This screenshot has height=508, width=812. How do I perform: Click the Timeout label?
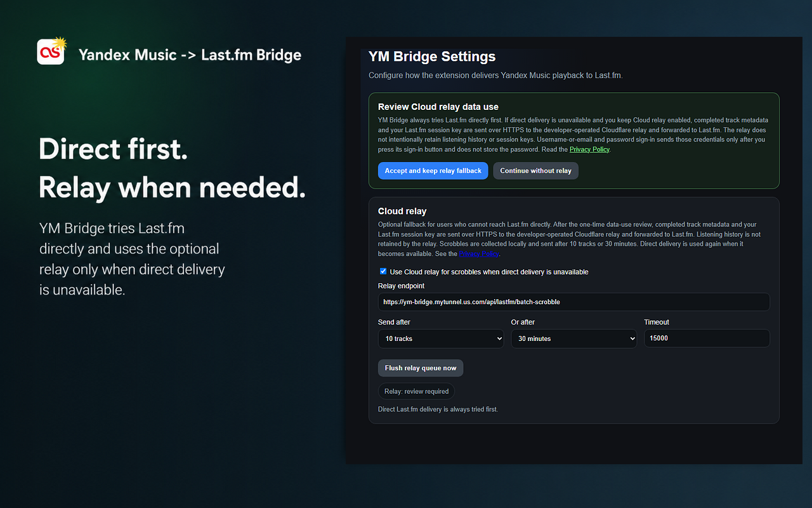pyautogui.click(x=657, y=322)
